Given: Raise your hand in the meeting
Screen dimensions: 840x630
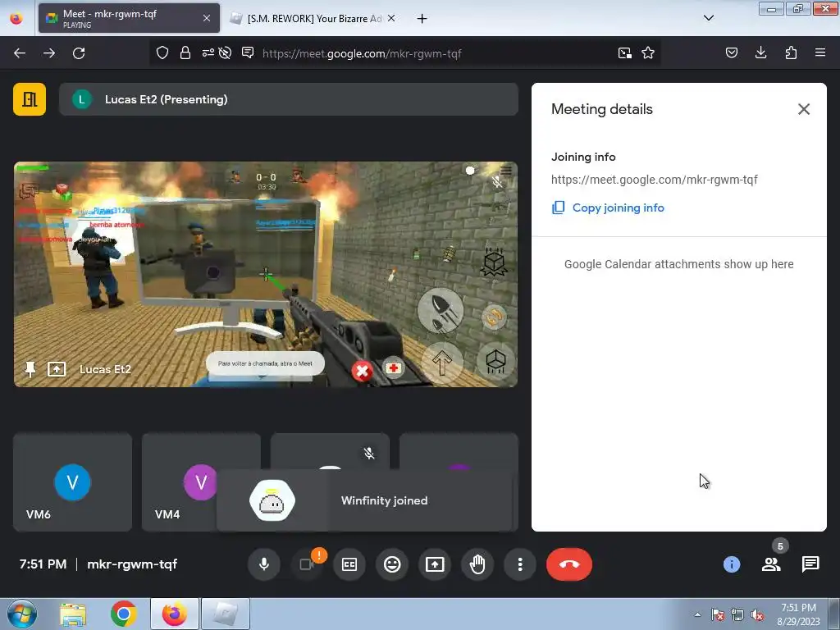Looking at the screenshot, I should coord(477,564).
